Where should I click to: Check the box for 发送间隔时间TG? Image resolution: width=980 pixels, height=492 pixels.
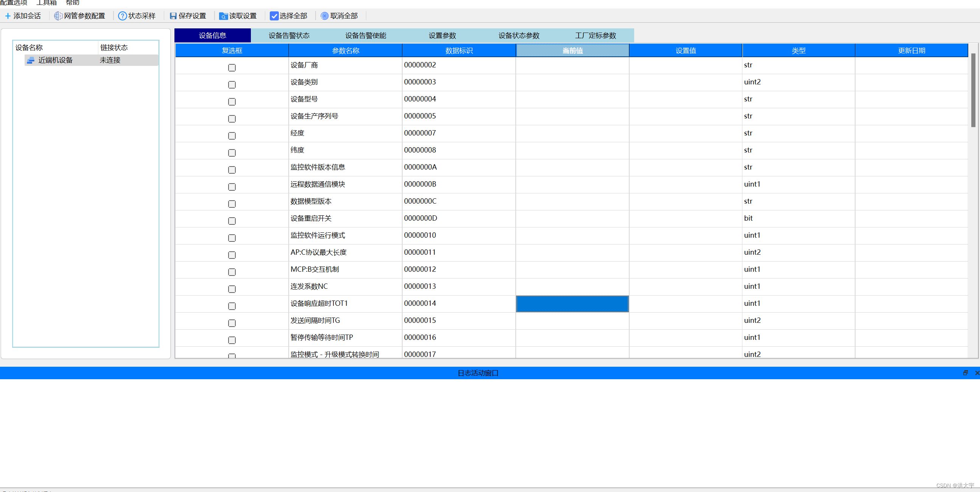pyautogui.click(x=232, y=323)
